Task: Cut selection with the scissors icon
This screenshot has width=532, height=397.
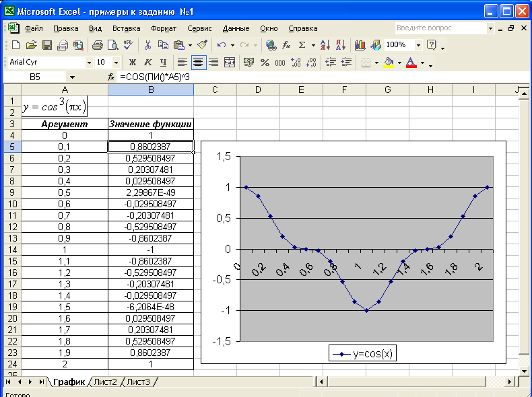Action: coord(147,45)
